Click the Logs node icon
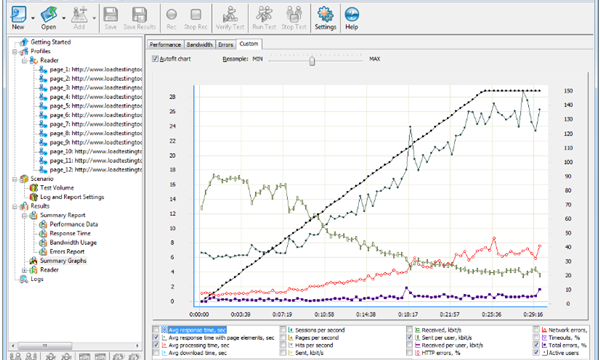 point(24,279)
